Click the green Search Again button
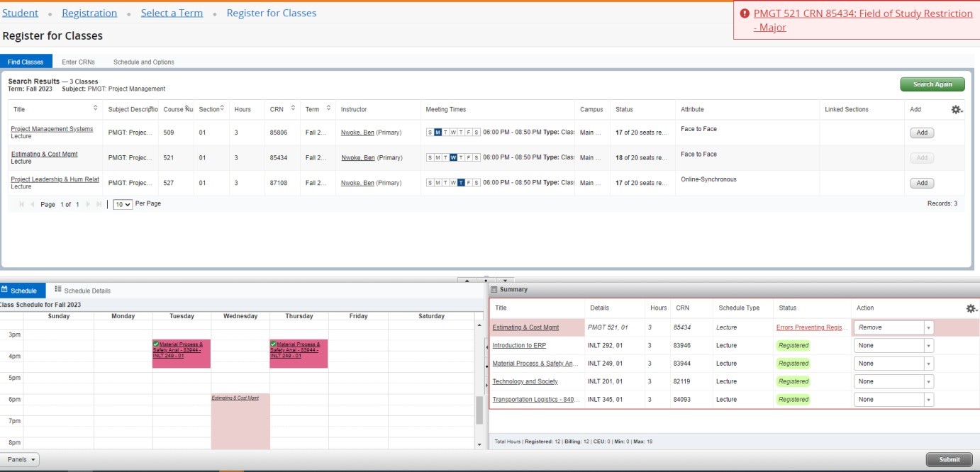The image size is (980, 472). [932, 84]
